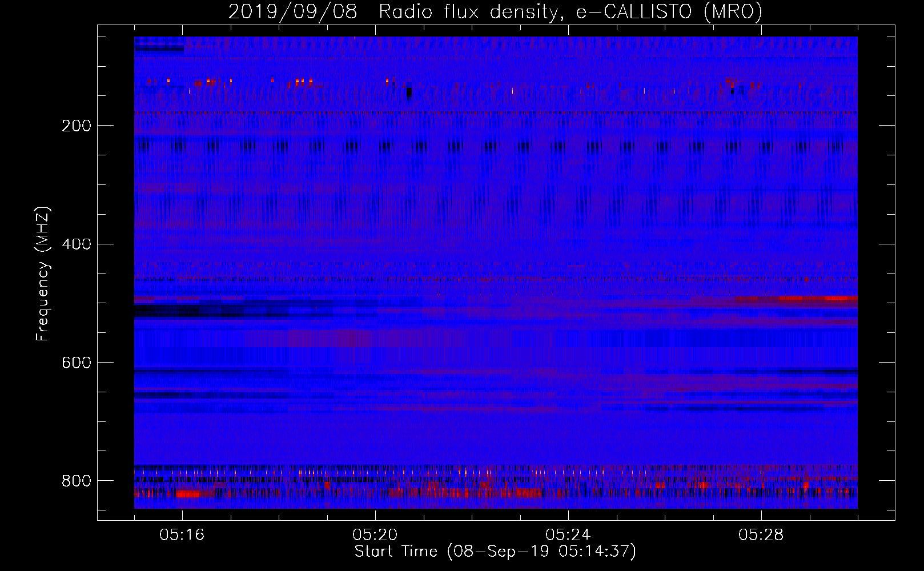Viewport: 924px width, 571px height.
Task: Click the '200' frequency tick label
Action: click(x=76, y=126)
